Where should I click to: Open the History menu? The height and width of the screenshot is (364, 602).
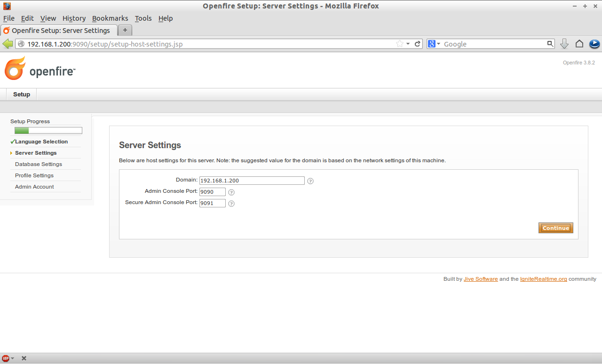(74, 18)
